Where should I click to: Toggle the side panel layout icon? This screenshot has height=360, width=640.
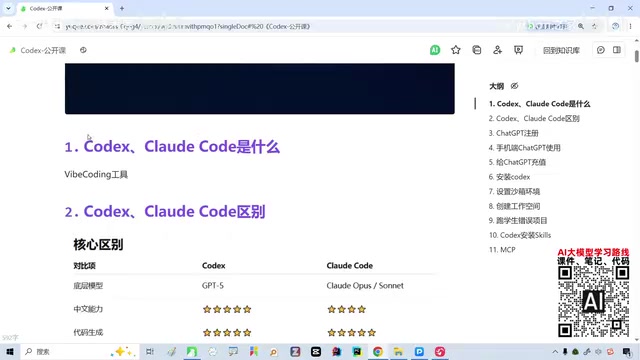click(617, 50)
